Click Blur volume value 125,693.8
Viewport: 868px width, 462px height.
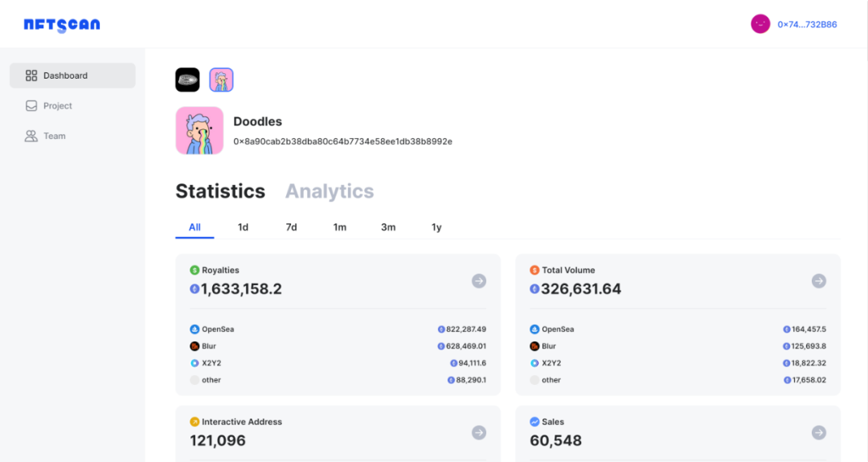tap(809, 346)
